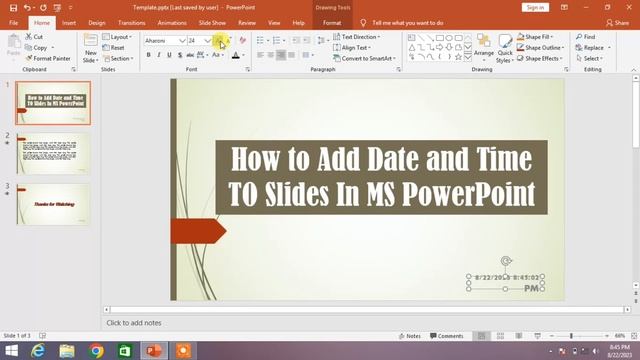Open the Section dropdown
640x360 pixels.
(x=118, y=58)
